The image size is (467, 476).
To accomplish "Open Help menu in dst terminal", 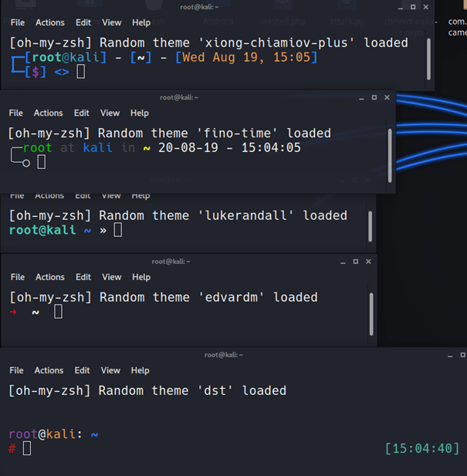I will [x=140, y=370].
